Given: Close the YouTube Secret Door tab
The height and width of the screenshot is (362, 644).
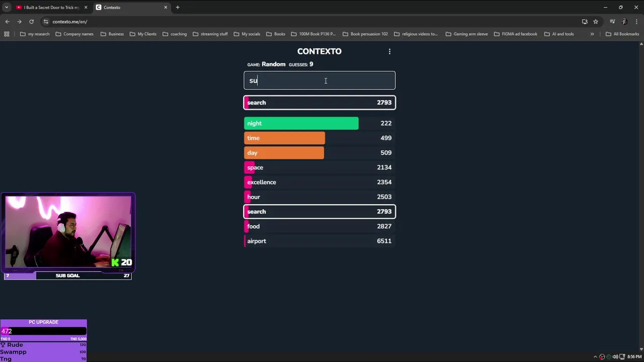Looking at the screenshot, I should coord(86,8).
